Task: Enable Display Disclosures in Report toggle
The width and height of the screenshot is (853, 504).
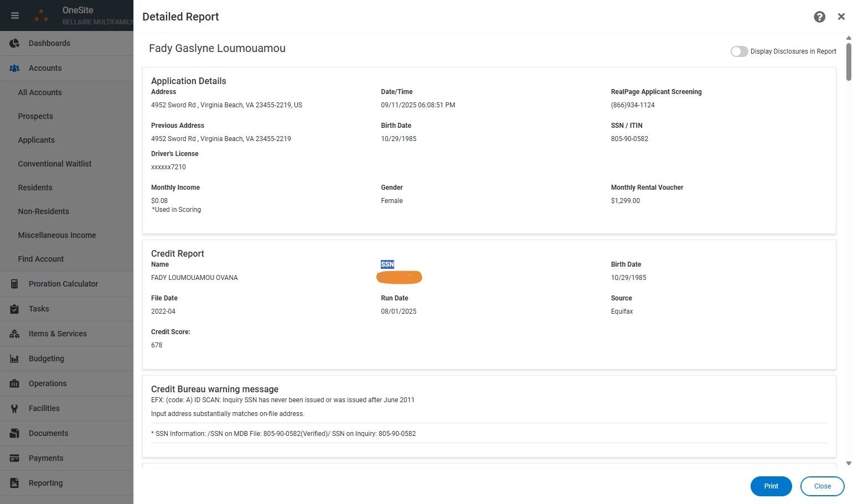Action: pos(739,51)
